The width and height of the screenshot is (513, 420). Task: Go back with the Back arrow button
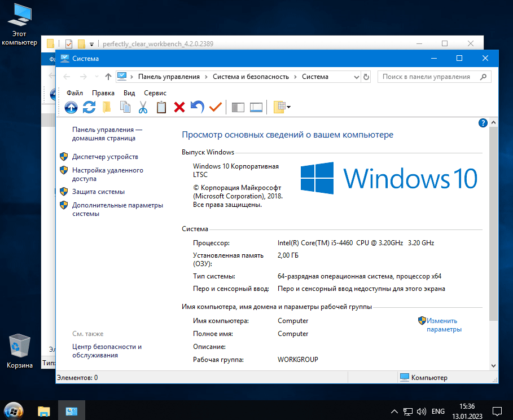pyautogui.click(x=67, y=77)
